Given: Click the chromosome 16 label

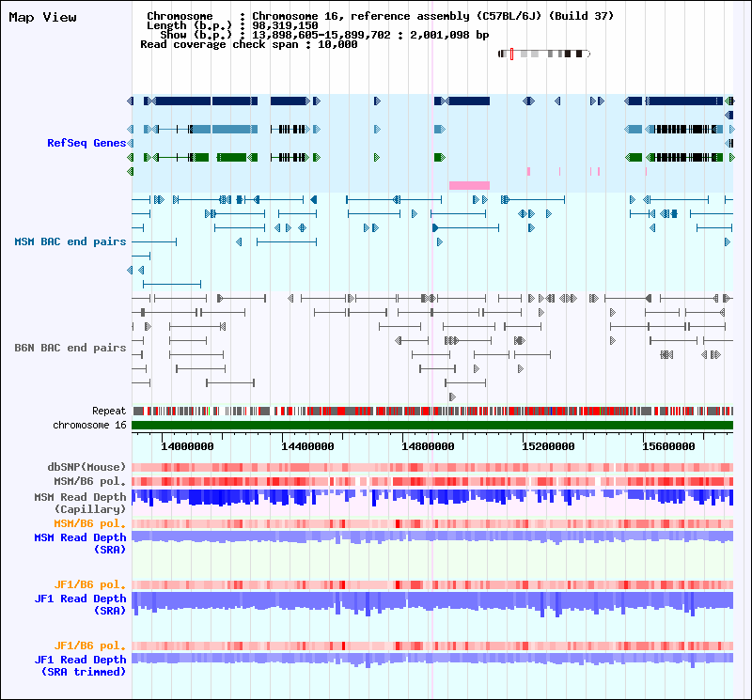Looking at the screenshot, I should click(89, 426).
